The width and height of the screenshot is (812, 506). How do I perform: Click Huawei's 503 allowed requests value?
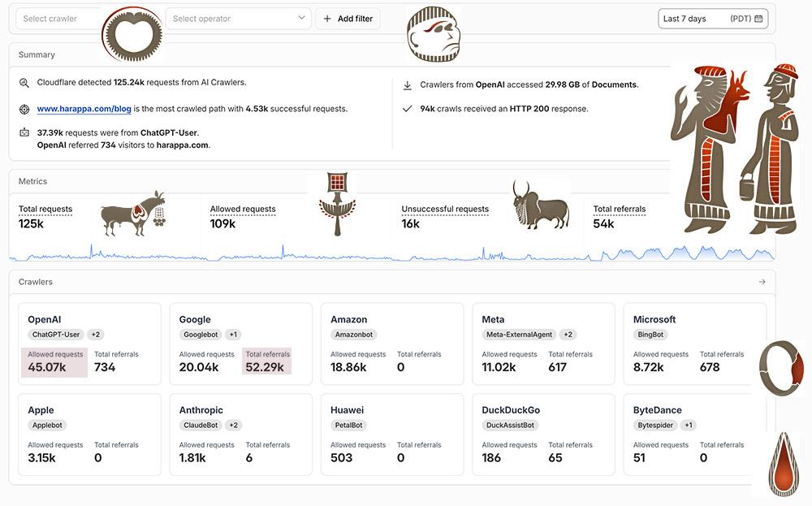342,458
